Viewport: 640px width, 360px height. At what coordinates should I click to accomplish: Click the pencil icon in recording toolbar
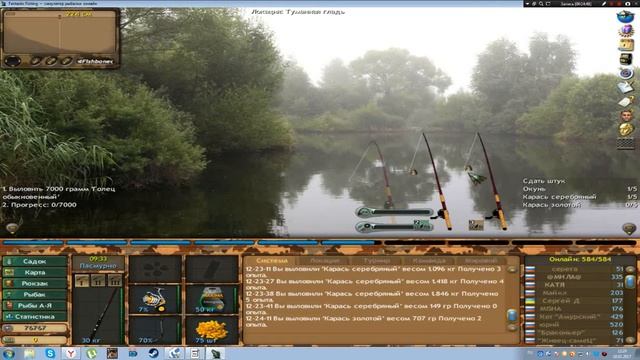coord(604,3)
